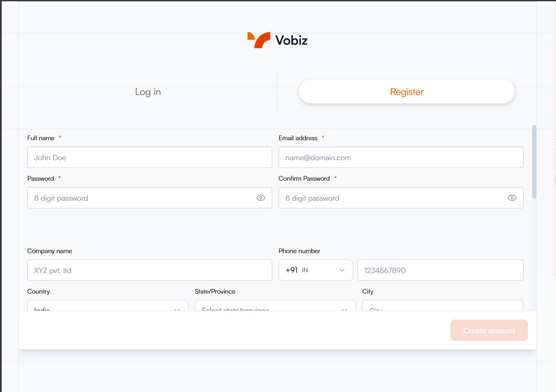Screen dimensions: 556x392
Task: Focus the Phone number input
Action: [440, 270]
